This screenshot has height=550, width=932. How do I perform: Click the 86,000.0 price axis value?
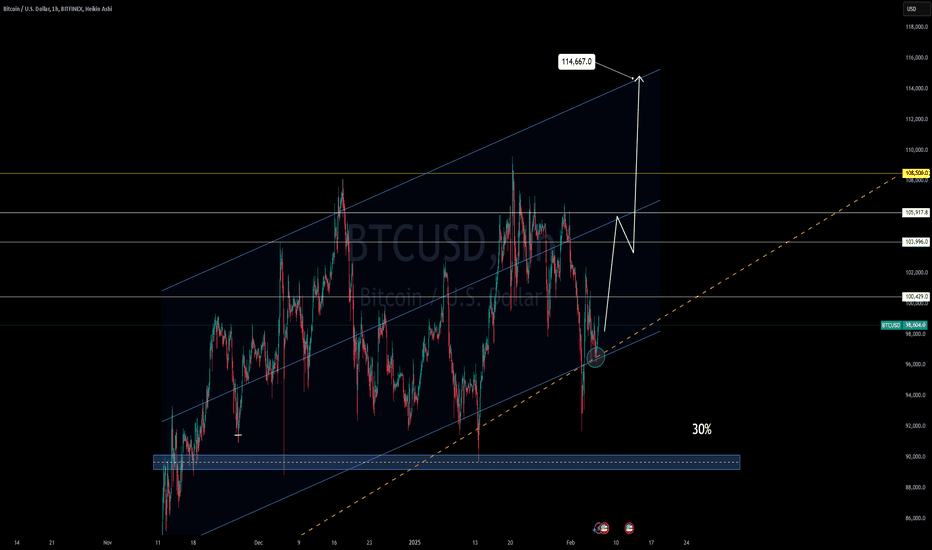pos(916,518)
